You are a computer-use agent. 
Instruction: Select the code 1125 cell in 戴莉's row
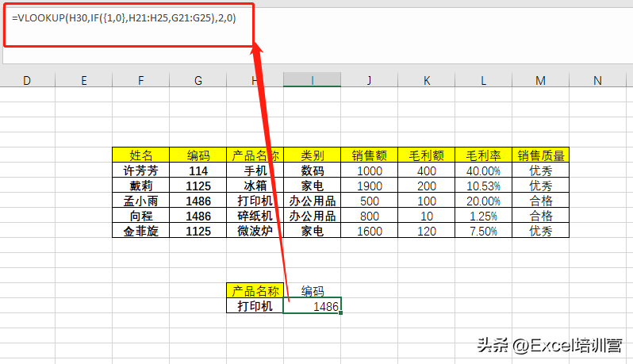coord(198,186)
